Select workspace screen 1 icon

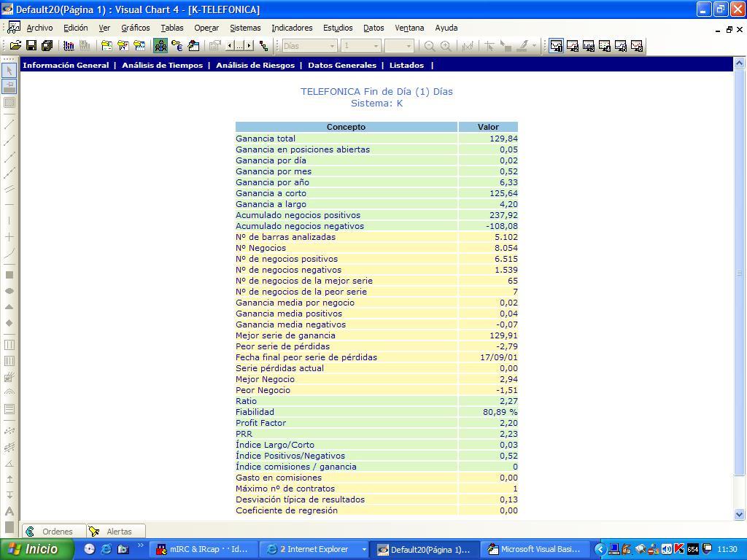(556, 46)
